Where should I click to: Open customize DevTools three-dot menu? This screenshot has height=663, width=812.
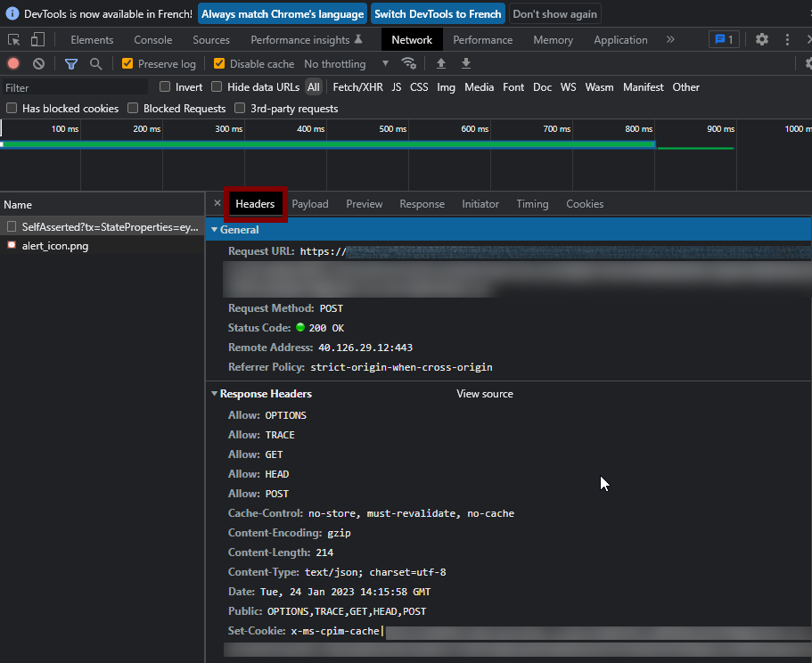787,39
